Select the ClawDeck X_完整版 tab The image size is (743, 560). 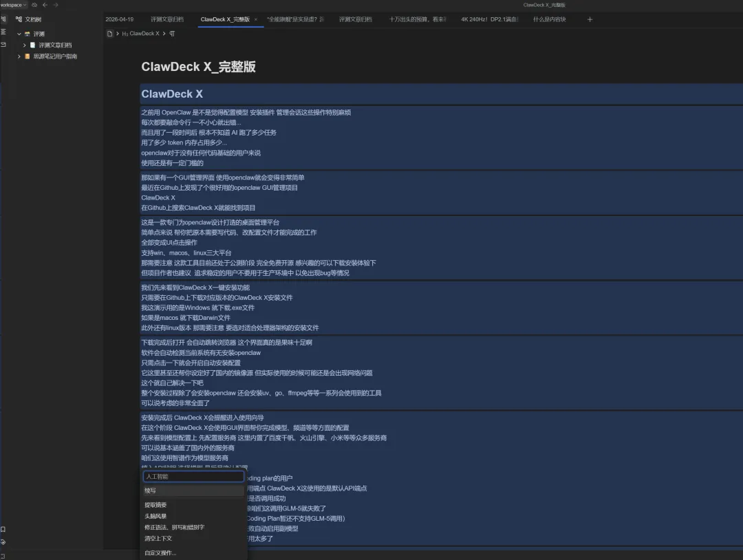225,19
